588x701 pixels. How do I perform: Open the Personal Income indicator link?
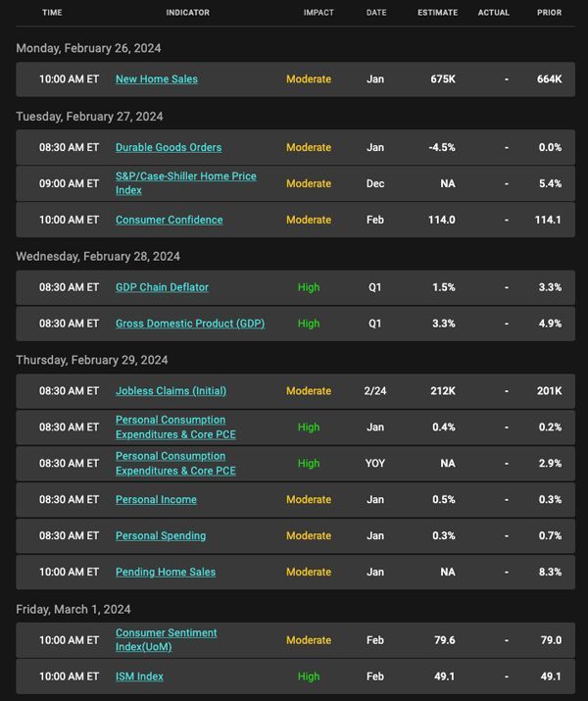[156, 500]
